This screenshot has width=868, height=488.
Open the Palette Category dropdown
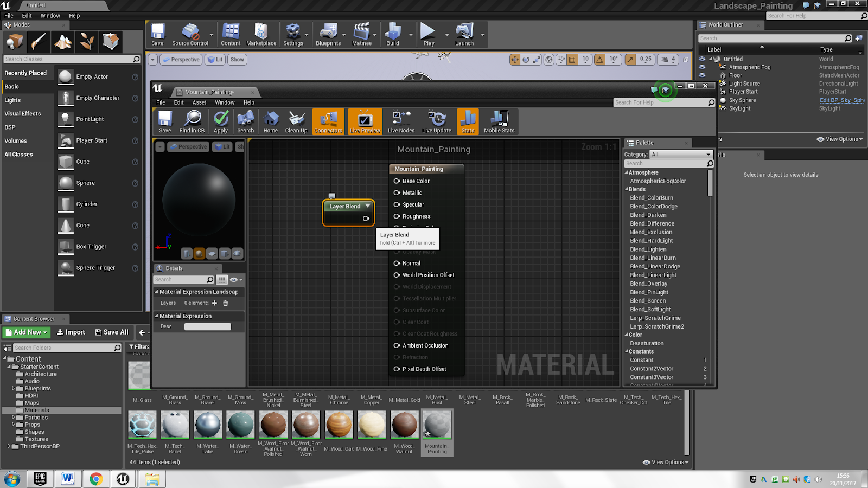[x=681, y=155]
